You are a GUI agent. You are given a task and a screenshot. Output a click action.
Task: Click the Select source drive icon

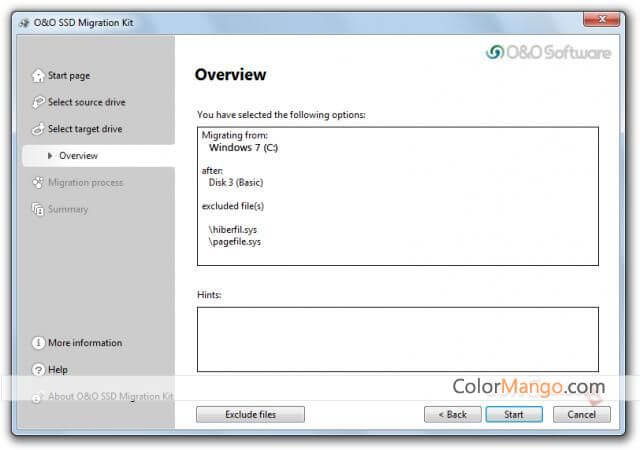coord(38,102)
